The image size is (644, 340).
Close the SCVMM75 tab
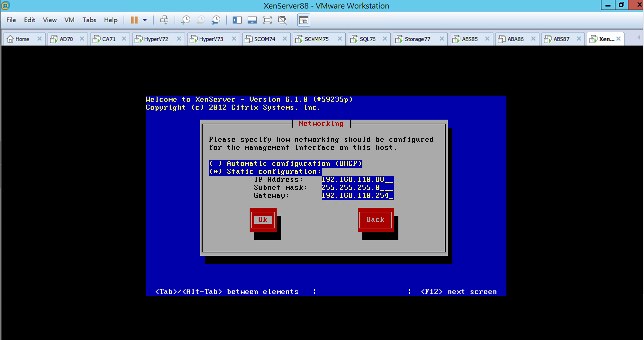click(x=341, y=39)
